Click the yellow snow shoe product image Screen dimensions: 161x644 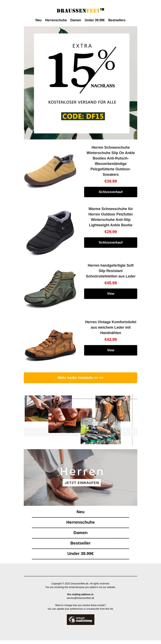point(50,170)
